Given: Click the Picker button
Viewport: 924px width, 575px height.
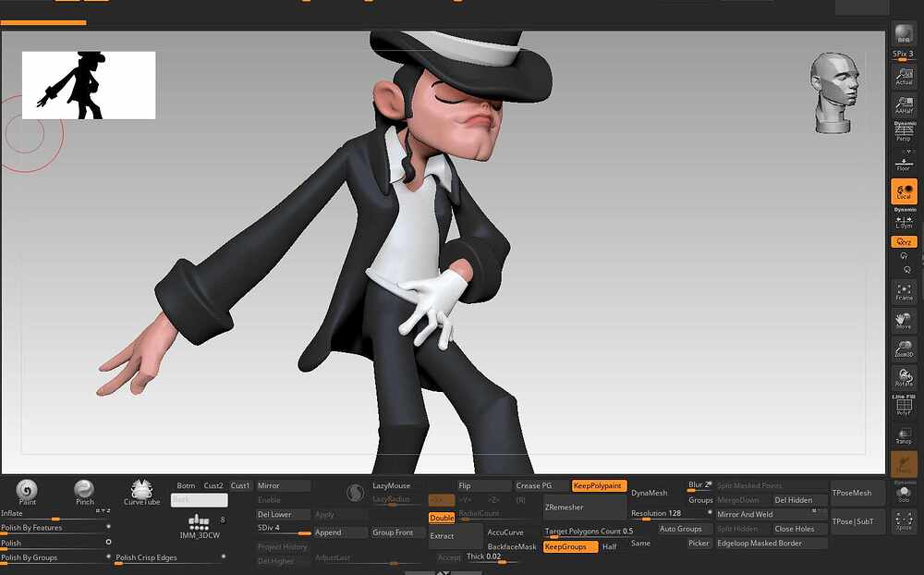Looking at the screenshot, I should tap(699, 544).
